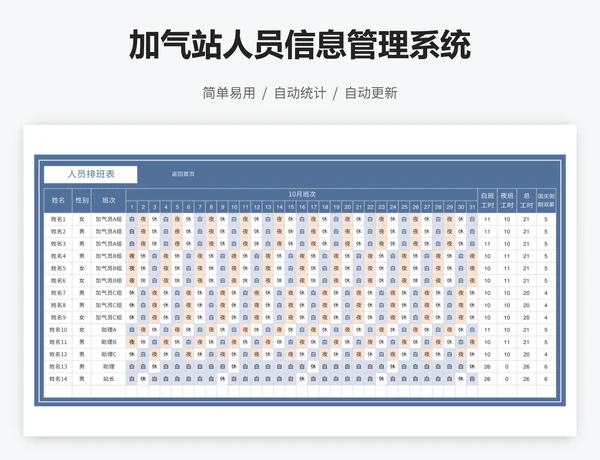Click the 助理A shift cell
The height and width of the screenshot is (460, 600).
[109, 330]
